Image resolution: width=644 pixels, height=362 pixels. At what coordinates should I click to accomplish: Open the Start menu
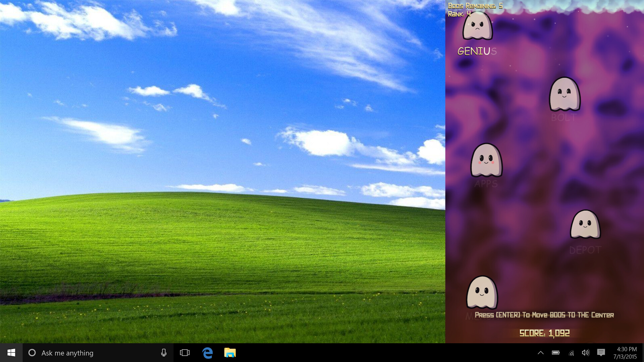pos(11,353)
